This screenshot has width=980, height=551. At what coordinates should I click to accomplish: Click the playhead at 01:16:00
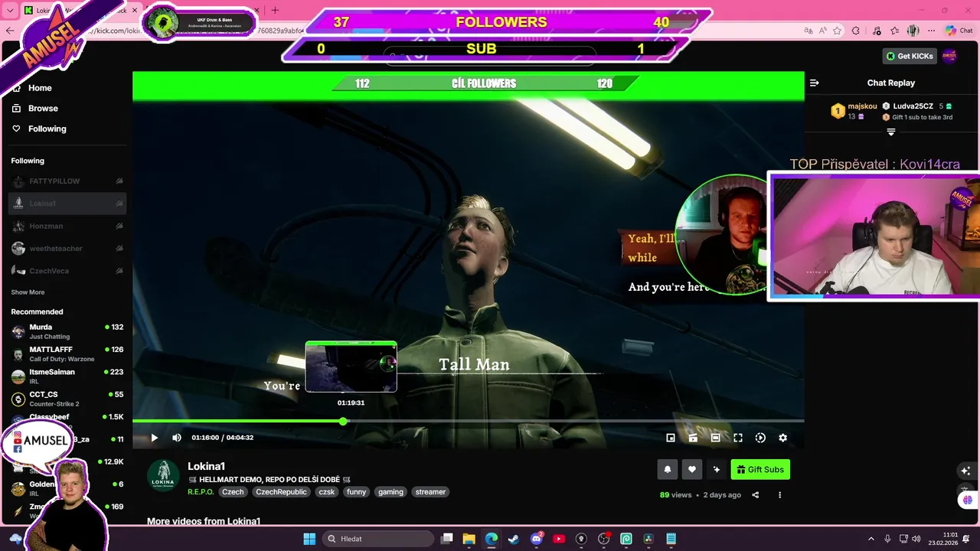point(343,421)
